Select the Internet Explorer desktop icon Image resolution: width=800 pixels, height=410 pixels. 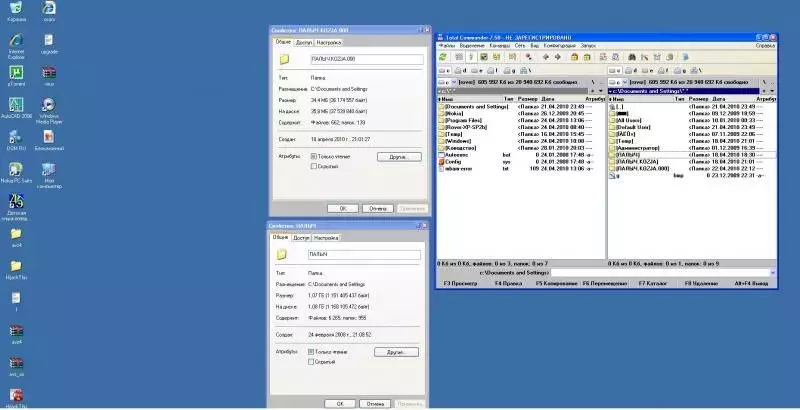click(x=16, y=46)
